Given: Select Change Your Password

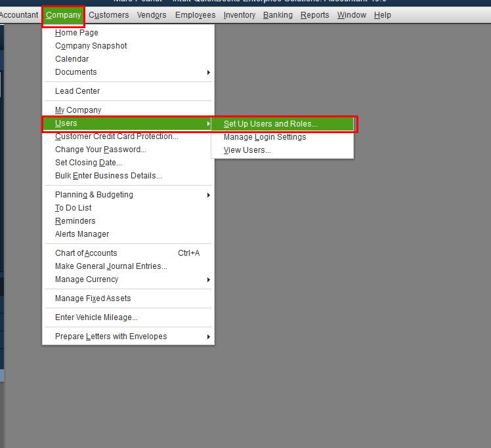Looking at the screenshot, I should 128,150.
